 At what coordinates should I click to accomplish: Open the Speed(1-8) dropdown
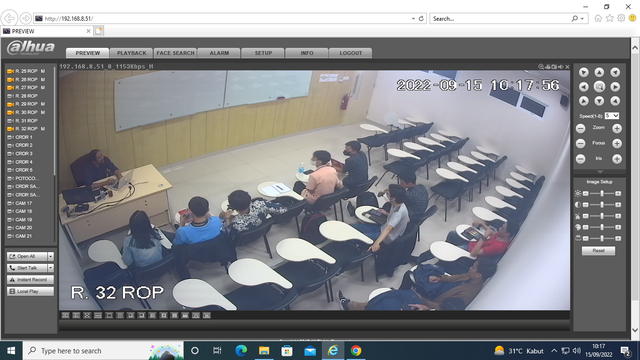click(612, 116)
